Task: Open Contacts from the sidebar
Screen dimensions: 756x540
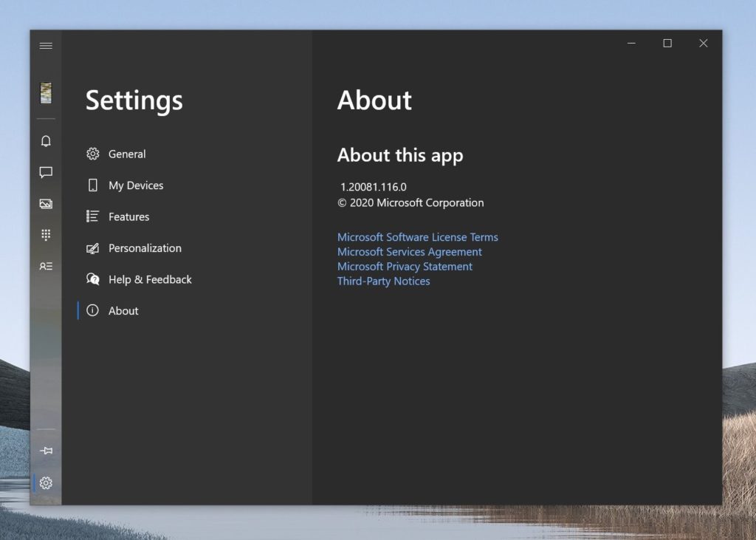Action: tap(46, 267)
